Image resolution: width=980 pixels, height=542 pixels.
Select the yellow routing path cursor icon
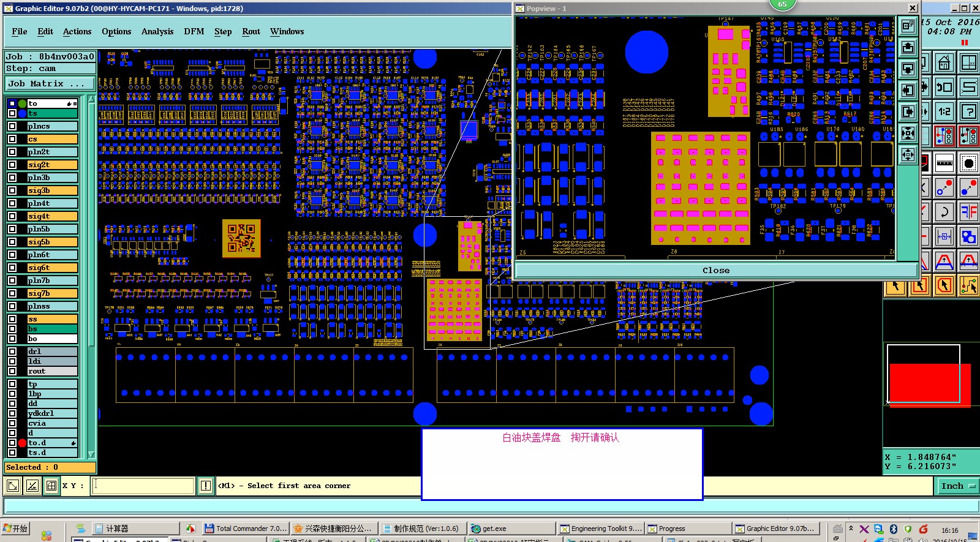coord(968,285)
